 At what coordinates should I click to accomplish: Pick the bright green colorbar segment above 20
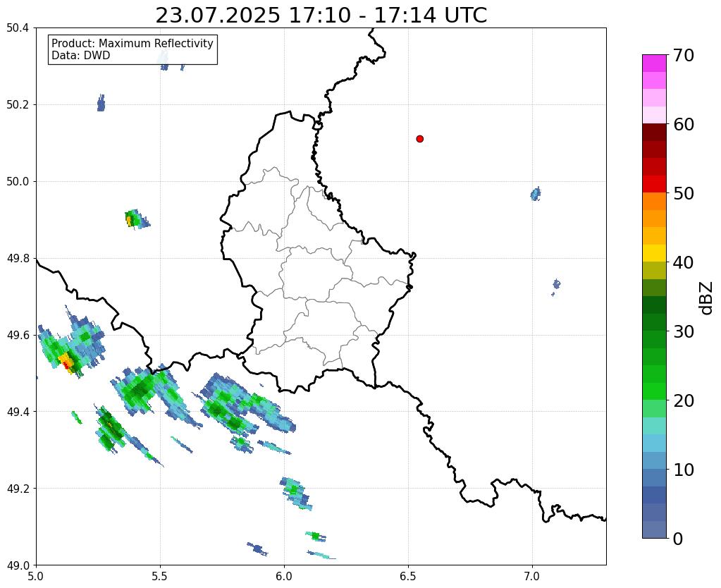coord(654,391)
